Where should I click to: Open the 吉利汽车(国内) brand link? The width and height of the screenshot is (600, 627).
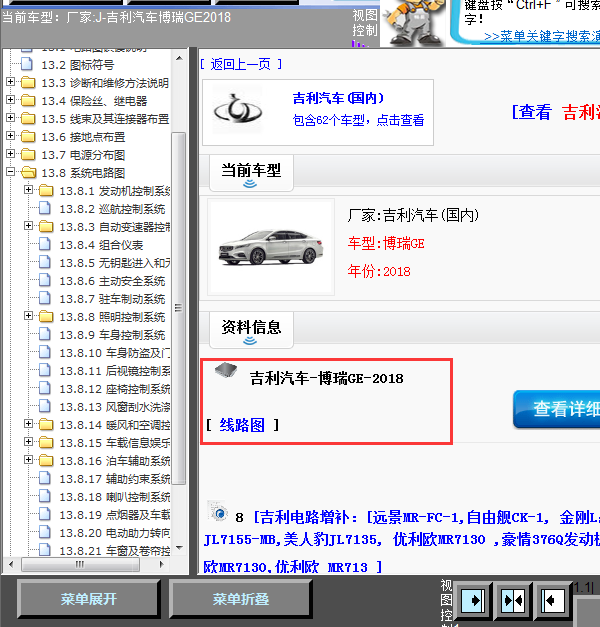coord(338,98)
